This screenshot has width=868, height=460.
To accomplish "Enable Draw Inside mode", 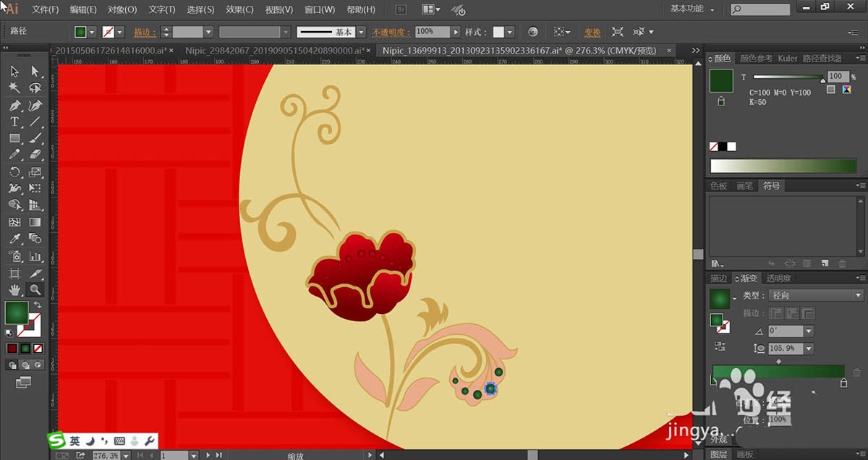I will (38, 365).
